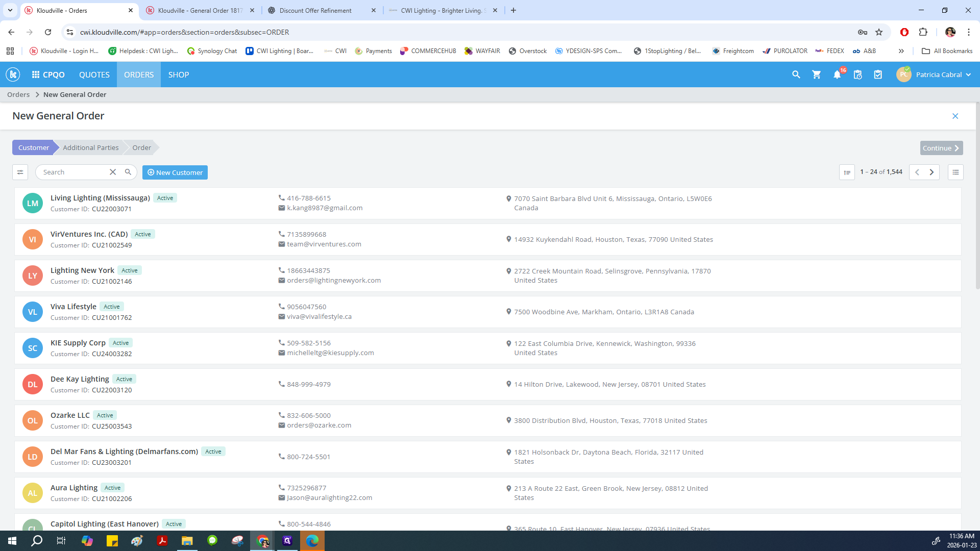
Task: Open the filter options icon beside Search
Action: click(x=20, y=172)
